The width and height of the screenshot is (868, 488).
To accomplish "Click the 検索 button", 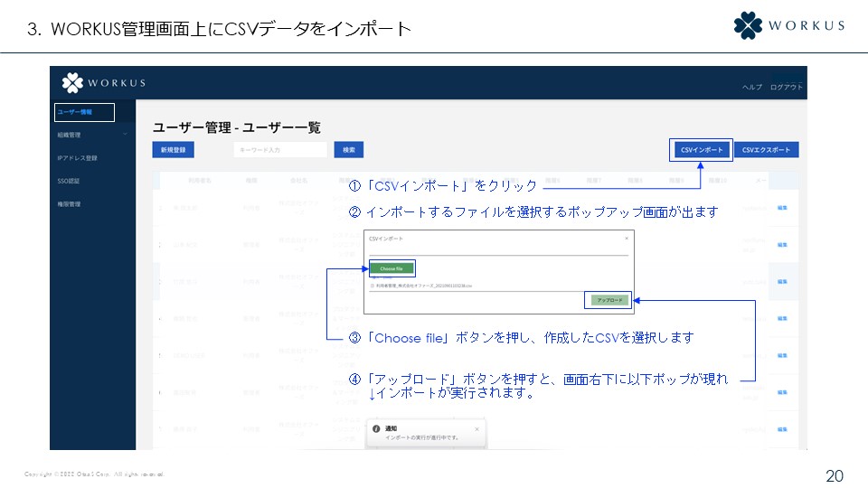I will point(349,150).
